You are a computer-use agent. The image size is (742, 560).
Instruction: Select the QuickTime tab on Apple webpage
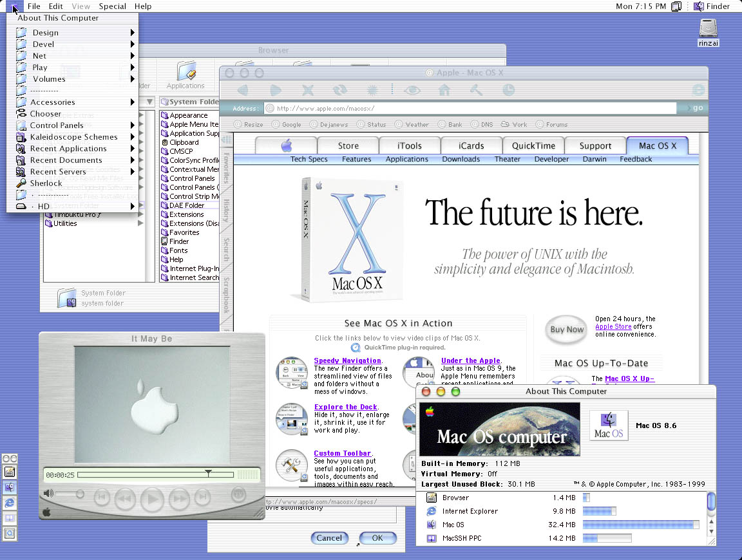(x=533, y=145)
